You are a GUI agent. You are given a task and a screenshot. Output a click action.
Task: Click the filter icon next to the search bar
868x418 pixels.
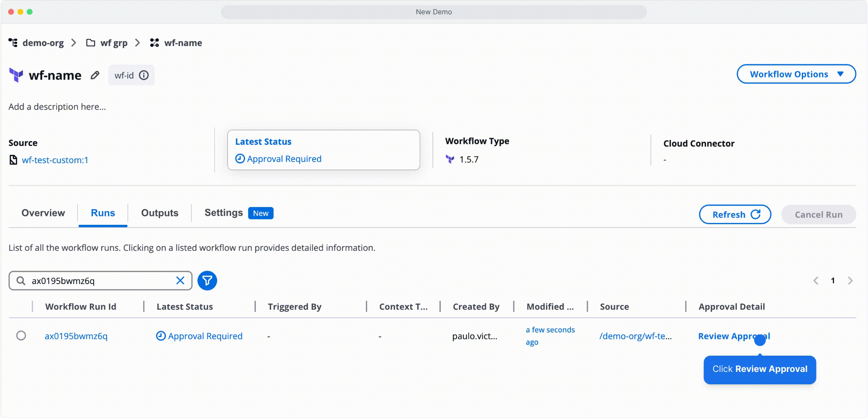pos(207,281)
